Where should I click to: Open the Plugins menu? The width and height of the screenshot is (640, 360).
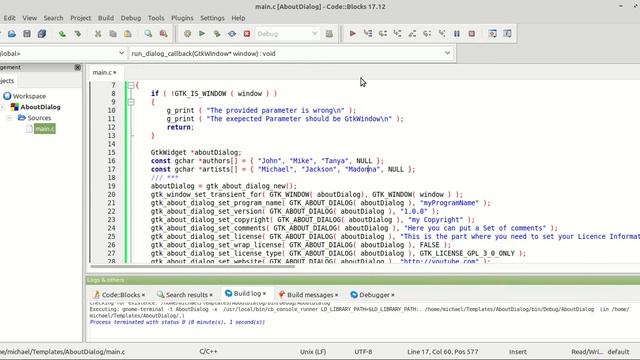182,18
